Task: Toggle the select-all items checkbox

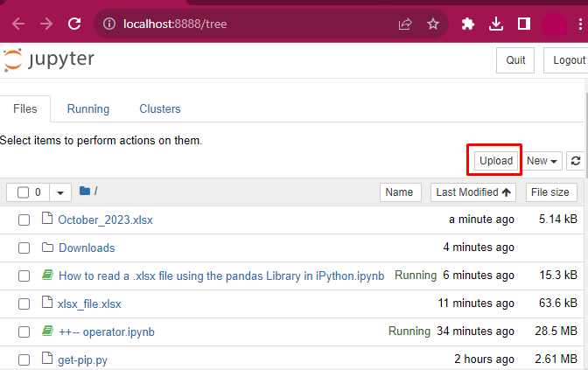Action: [24, 192]
